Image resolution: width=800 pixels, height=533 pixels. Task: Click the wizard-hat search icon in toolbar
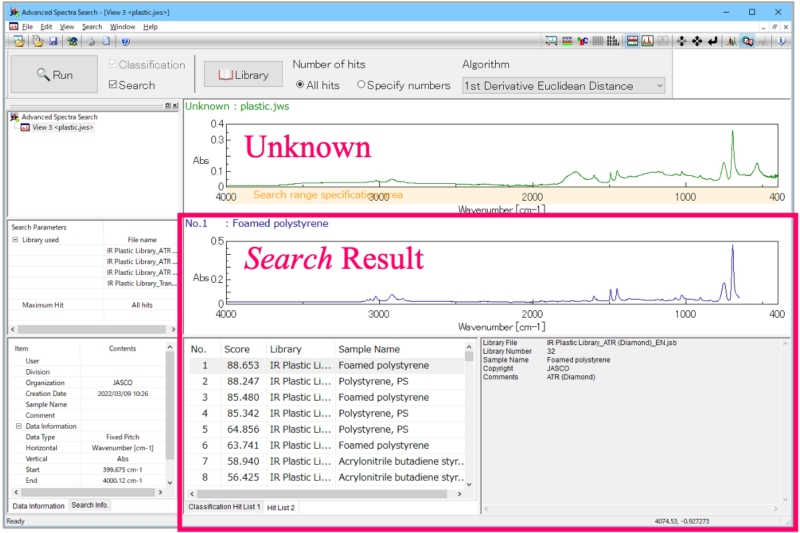[72, 41]
